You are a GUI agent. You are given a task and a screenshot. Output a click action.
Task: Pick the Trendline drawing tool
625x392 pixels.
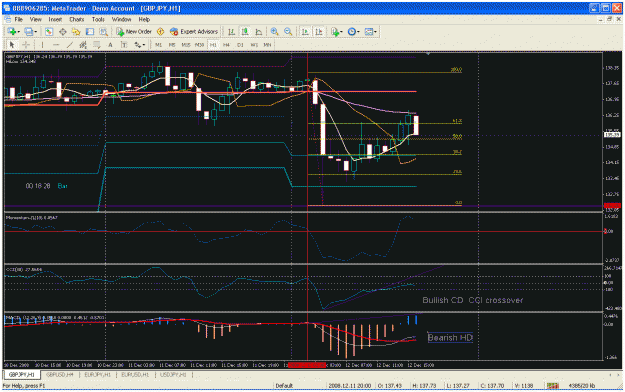pos(69,45)
